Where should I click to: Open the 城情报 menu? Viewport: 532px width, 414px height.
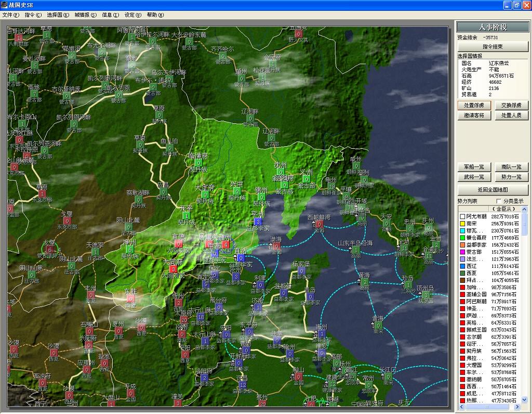(85, 15)
